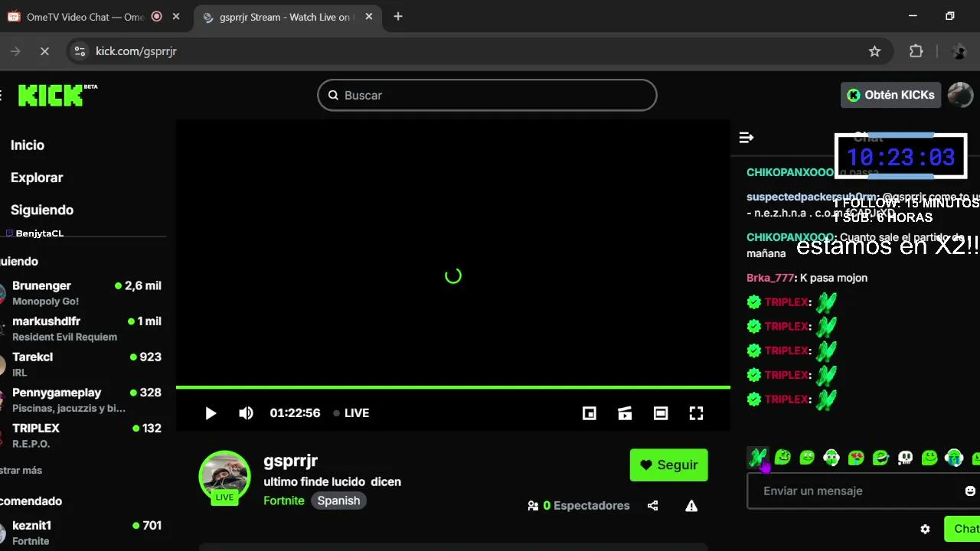Viewport: 980px width, 551px height.
Task: Open Brunenger's Monopoly Go! stream
Action: [83, 293]
